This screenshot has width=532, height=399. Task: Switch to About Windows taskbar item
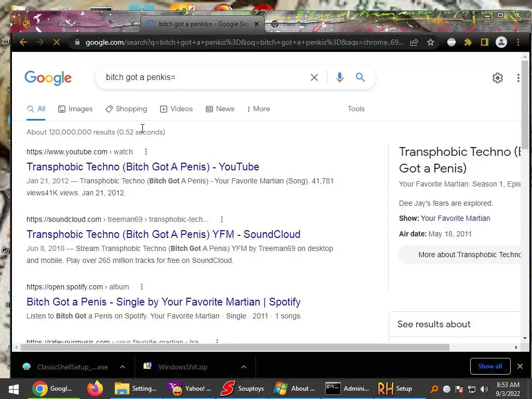[295, 389]
